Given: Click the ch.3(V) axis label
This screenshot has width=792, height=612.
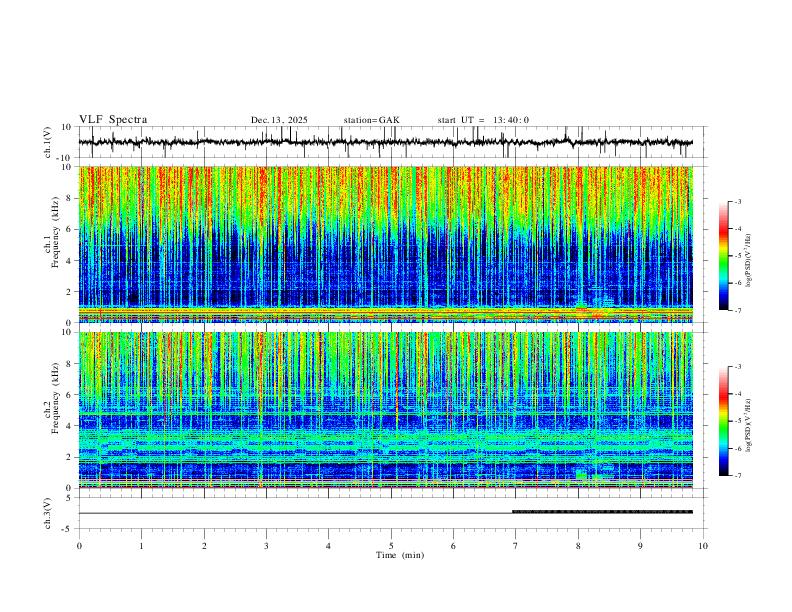Looking at the screenshot, I should tap(48, 514).
